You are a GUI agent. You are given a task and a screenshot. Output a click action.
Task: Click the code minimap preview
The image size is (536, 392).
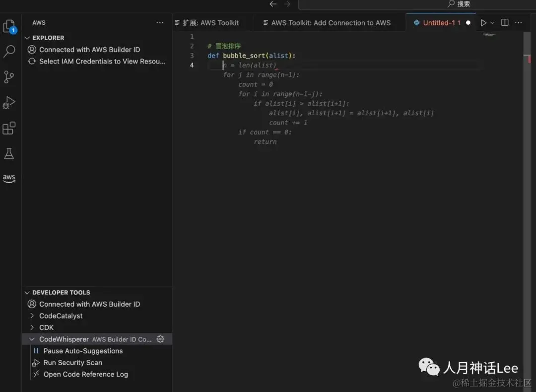tap(489, 35)
